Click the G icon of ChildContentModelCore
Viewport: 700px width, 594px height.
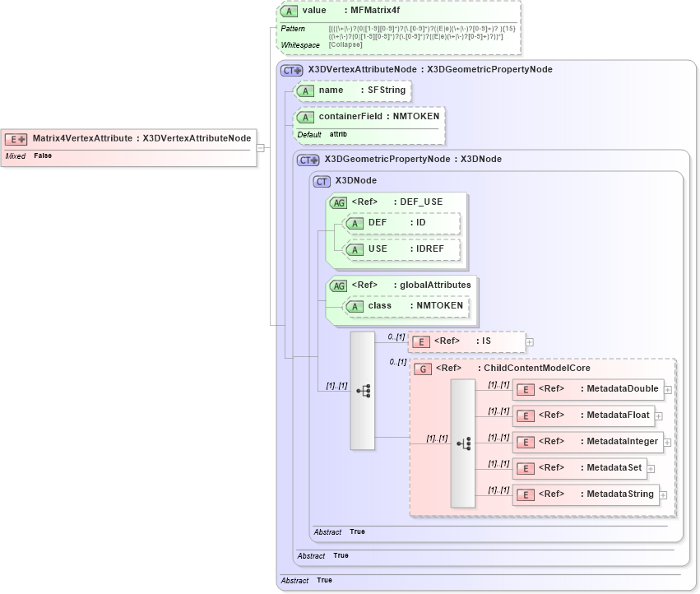[423, 369]
